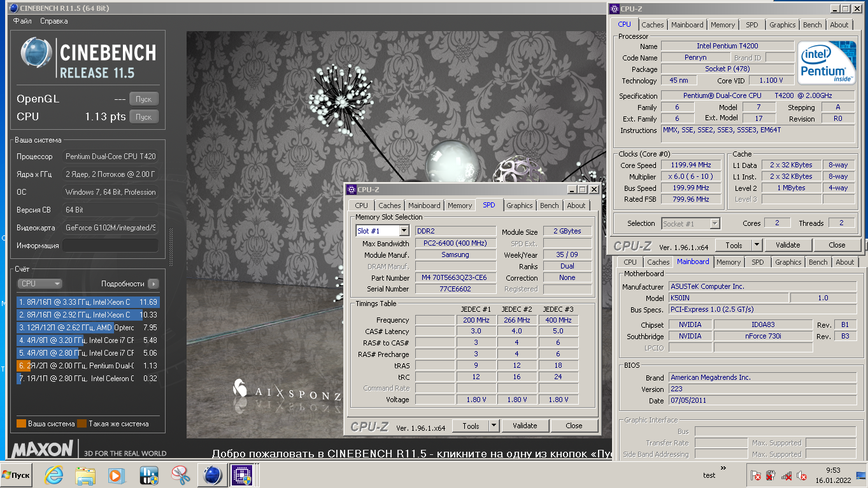Open Graphics tab in Mainboard CPU-Z window
Image resolution: width=868 pixels, height=488 pixels.
pos(788,262)
